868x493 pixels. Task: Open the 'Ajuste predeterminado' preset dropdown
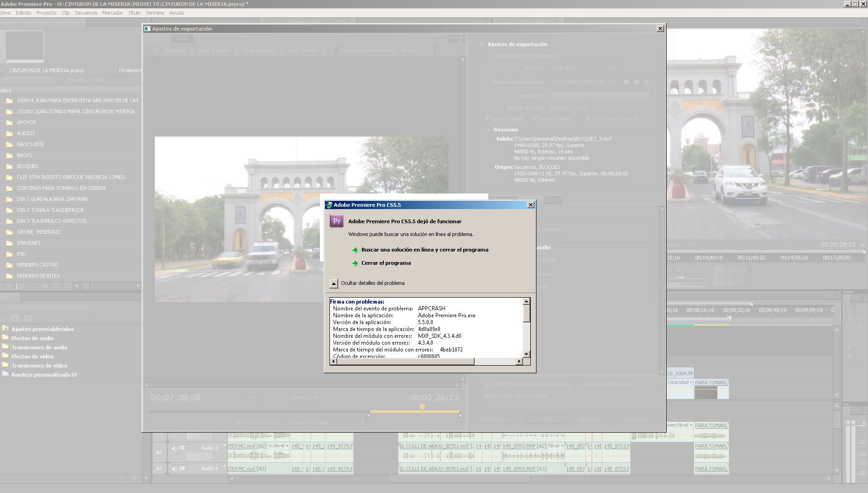tap(583, 82)
